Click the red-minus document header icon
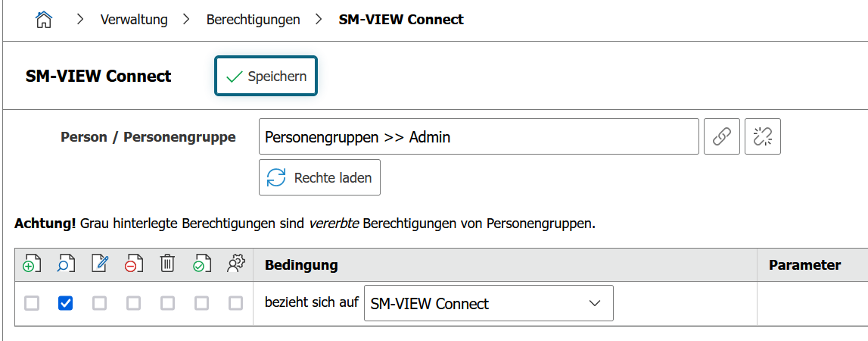 (133, 264)
